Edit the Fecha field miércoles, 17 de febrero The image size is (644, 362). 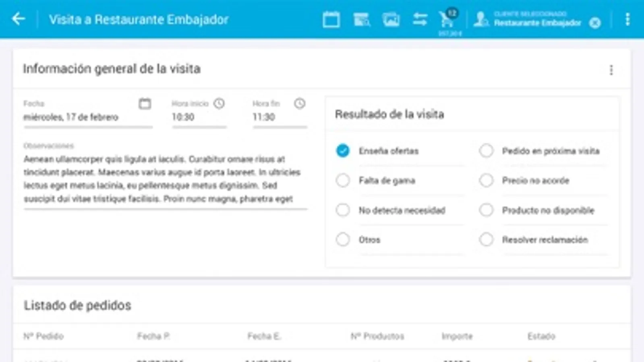(x=88, y=117)
